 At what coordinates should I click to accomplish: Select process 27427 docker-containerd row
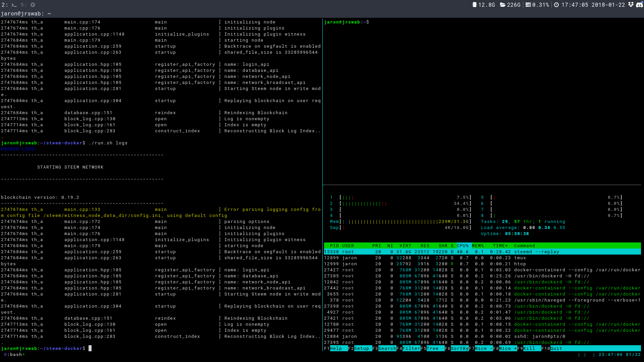[x=482, y=270]
